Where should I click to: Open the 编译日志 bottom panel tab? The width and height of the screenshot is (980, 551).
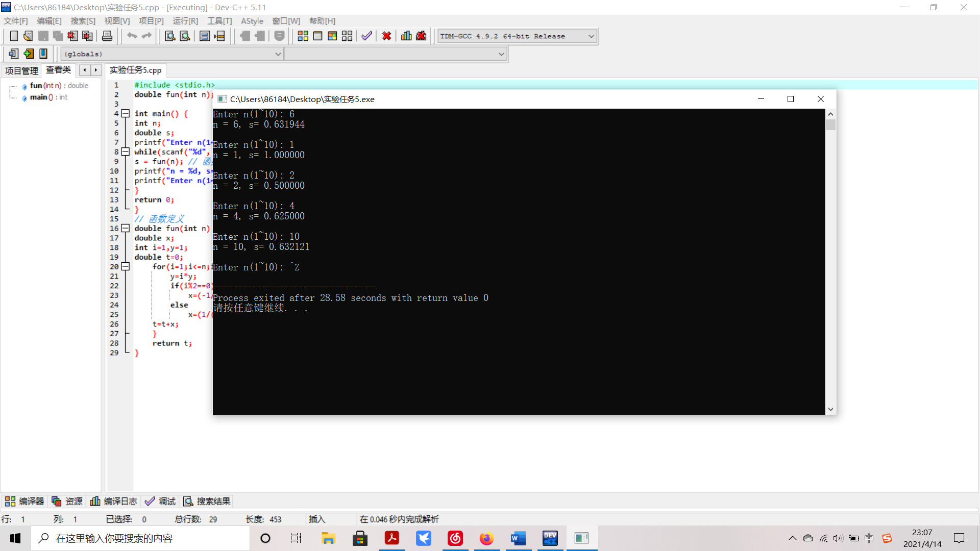click(x=114, y=502)
